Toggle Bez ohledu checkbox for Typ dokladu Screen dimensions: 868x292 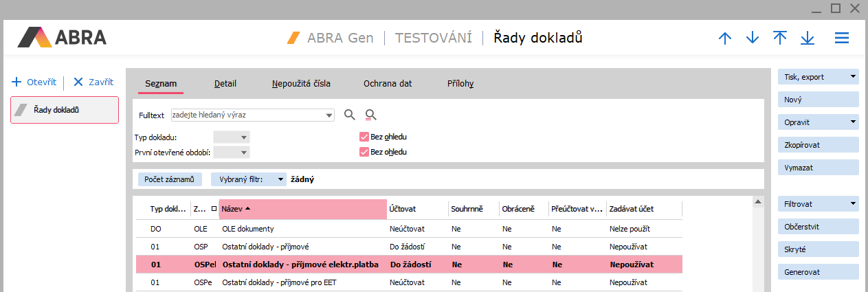click(364, 137)
